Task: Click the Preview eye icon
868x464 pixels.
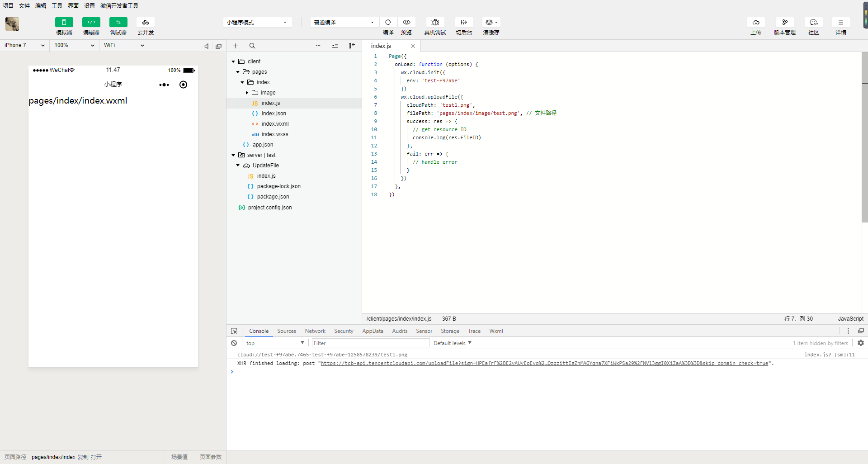Action: 406,22
